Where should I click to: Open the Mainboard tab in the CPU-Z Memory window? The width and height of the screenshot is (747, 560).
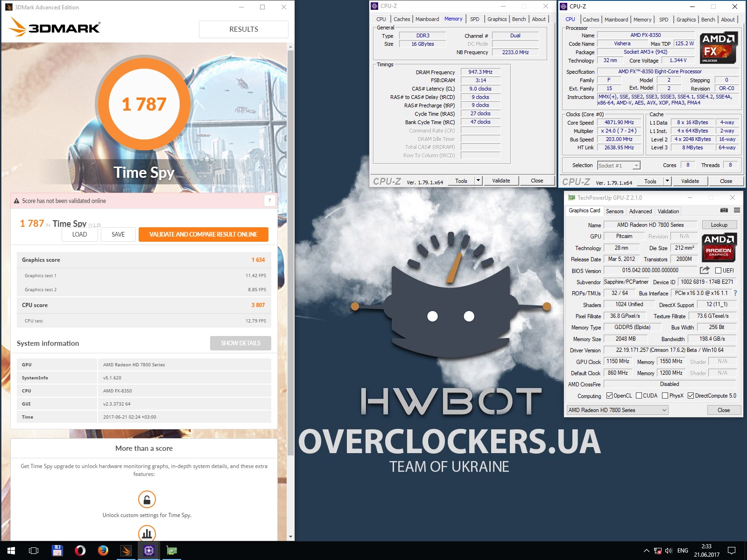tap(427, 19)
